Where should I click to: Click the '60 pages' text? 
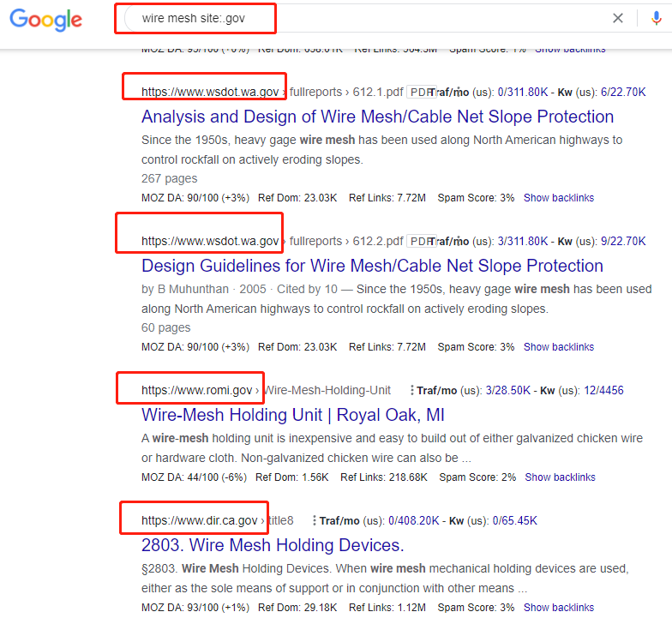pos(166,327)
